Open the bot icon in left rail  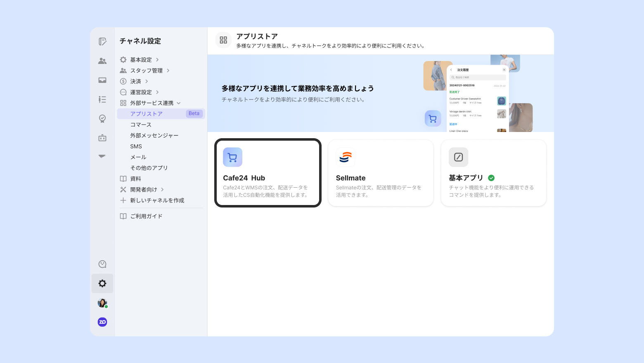pos(102,138)
